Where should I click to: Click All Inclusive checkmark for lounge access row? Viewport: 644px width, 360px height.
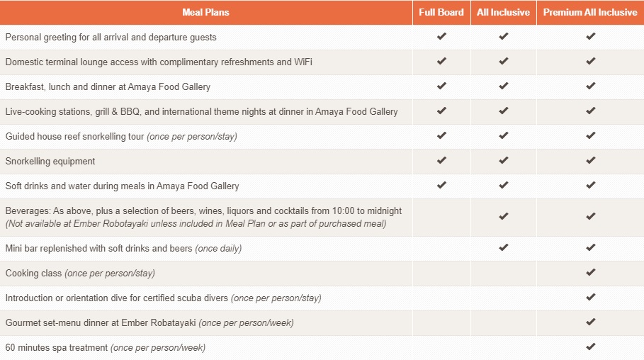pos(503,62)
